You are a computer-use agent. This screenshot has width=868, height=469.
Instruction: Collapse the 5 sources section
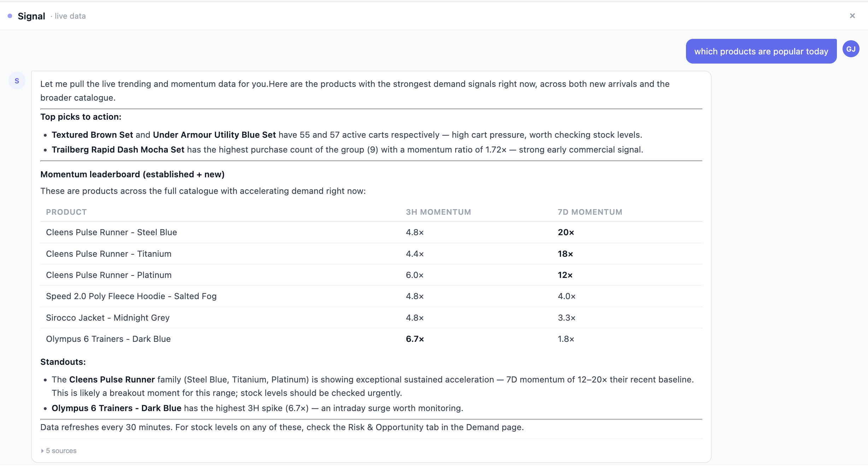[61, 451]
